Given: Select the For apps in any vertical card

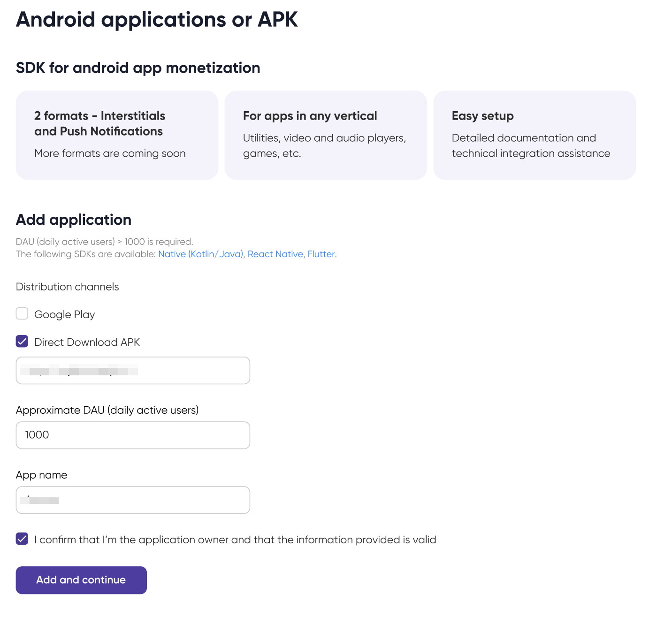Looking at the screenshot, I should (326, 135).
